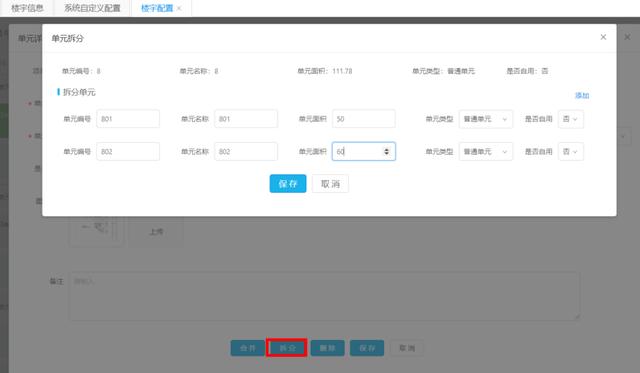640x373 pixels.
Task: Click the uploaded image thumbnail next to 上传
Action: 96,231
